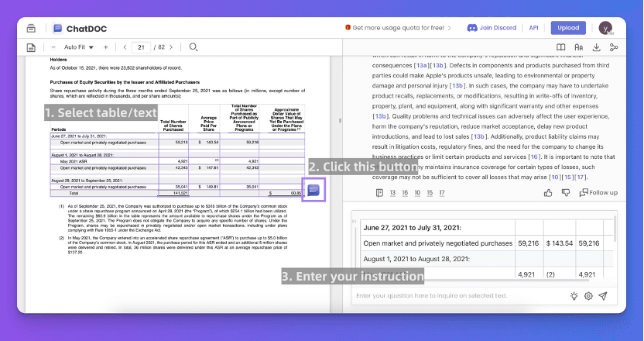The width and height of the screenshot is (644, 341).
Task: Click the Join Discord link
Action: 492,28
